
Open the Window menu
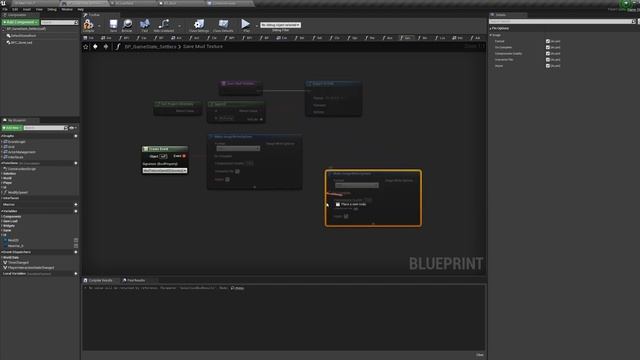click(x=67, y=9)
